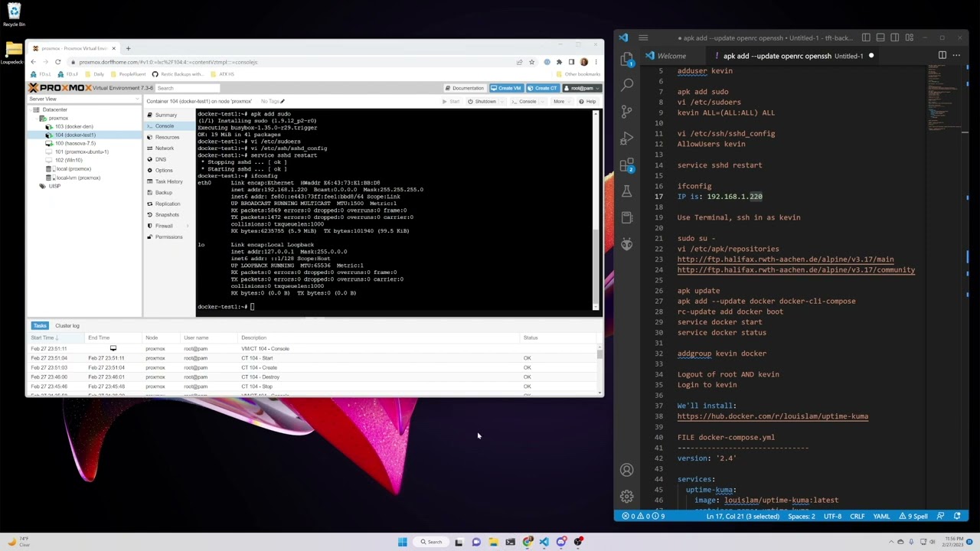Viewport: 980px width, 551px height.
Task: Open the Testing flask icon in VS Code
Action: click(x=627, y=191)
